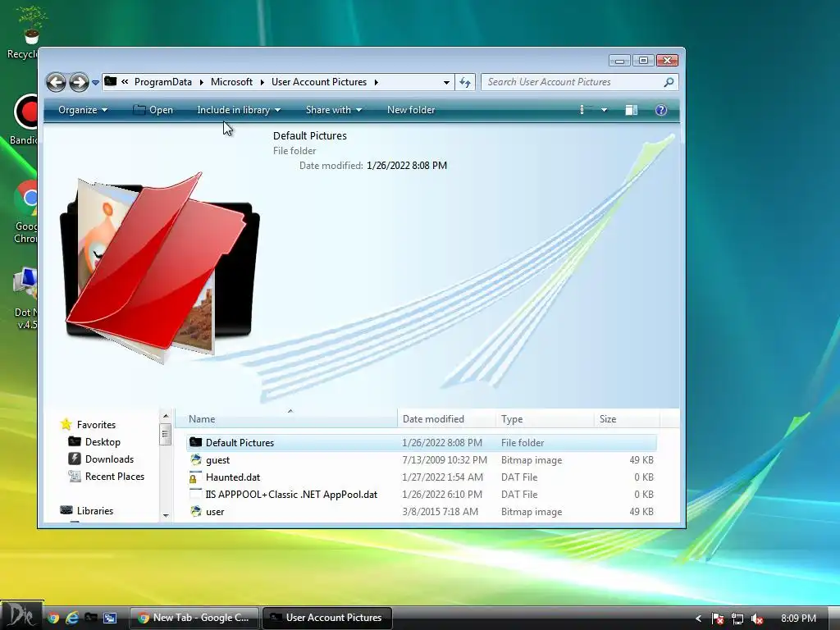Open the recent pages dropdown arrow

tap(95, 83)
